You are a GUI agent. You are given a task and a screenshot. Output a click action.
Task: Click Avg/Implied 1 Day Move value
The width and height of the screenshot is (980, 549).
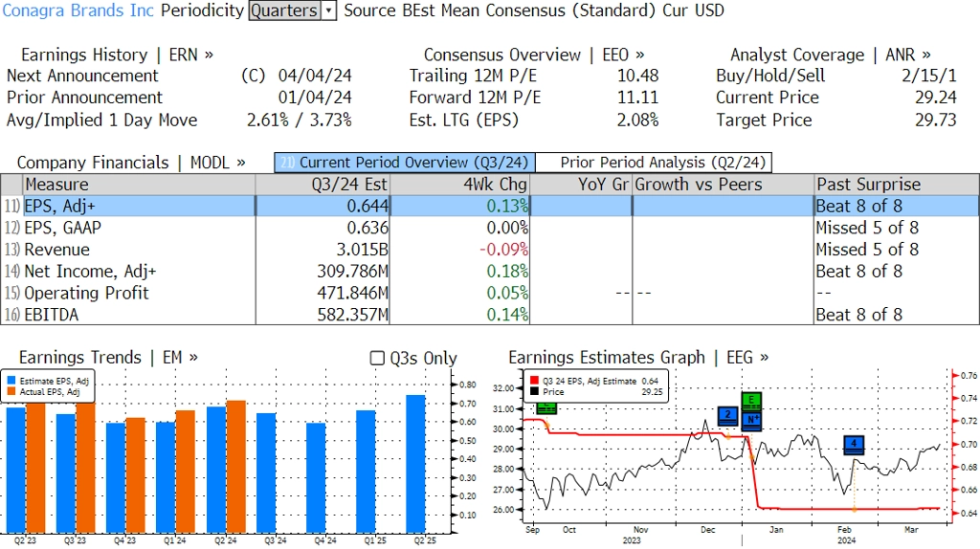tap(300, 120)
